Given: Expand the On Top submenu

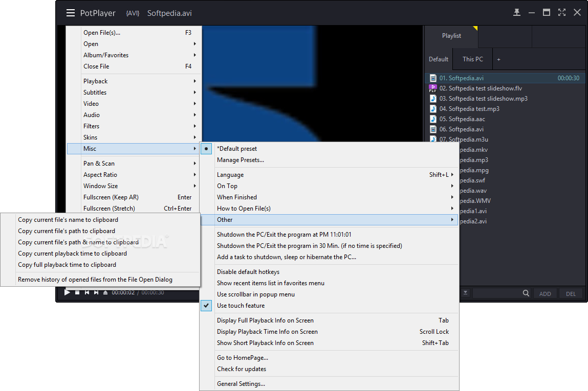Looking at the screenshot, I should click(x=330, y=186).
